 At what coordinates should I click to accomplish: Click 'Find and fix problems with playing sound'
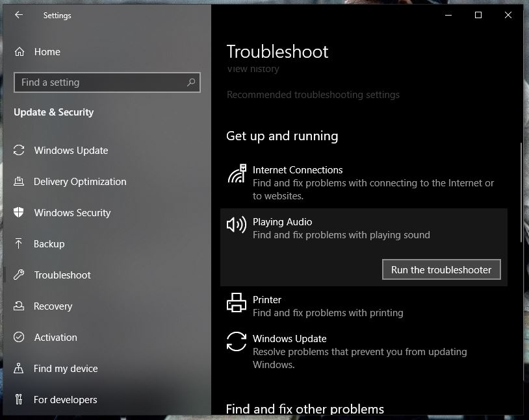(341, 235)
